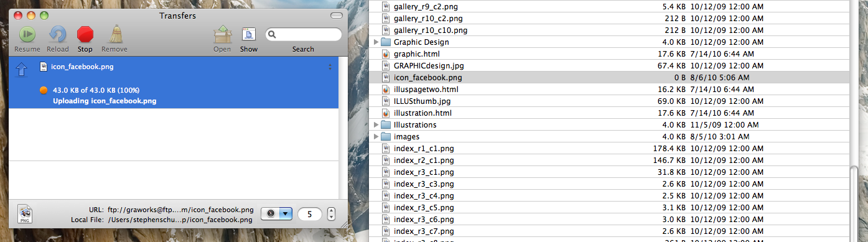868x242 pixels.
Task: Expand the Illustrations folder
Action: point(376,125)
